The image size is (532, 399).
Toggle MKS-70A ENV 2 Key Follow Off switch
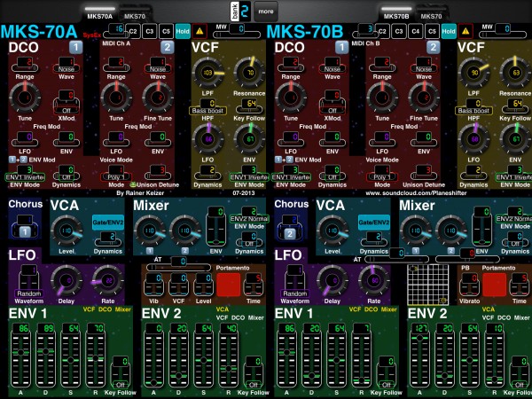254,372
